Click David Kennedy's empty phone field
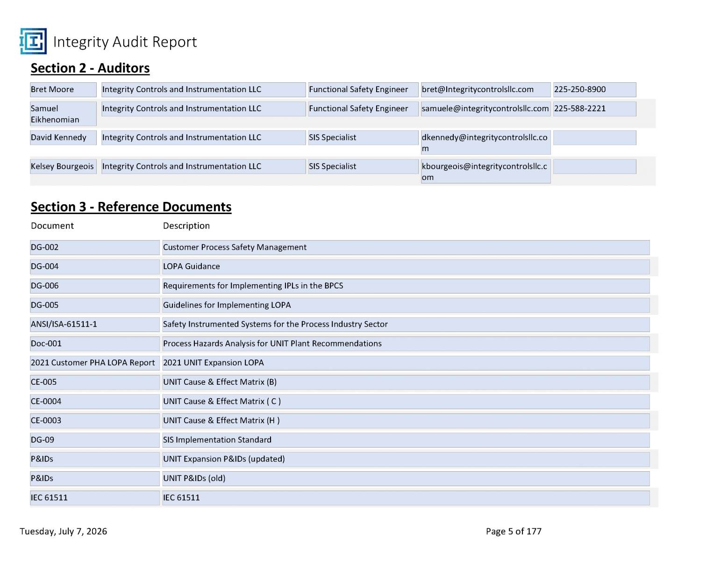The height and width of the screenshot is (561, 728). (594, 138)
